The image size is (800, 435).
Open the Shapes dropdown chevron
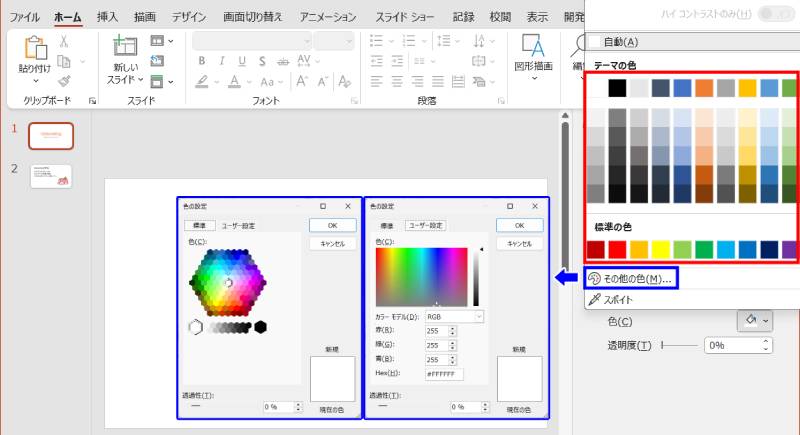click(534, 78)
